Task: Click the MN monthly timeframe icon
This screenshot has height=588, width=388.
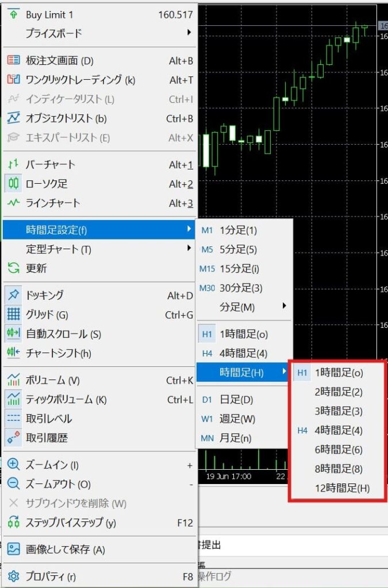Action: (207, 438)
